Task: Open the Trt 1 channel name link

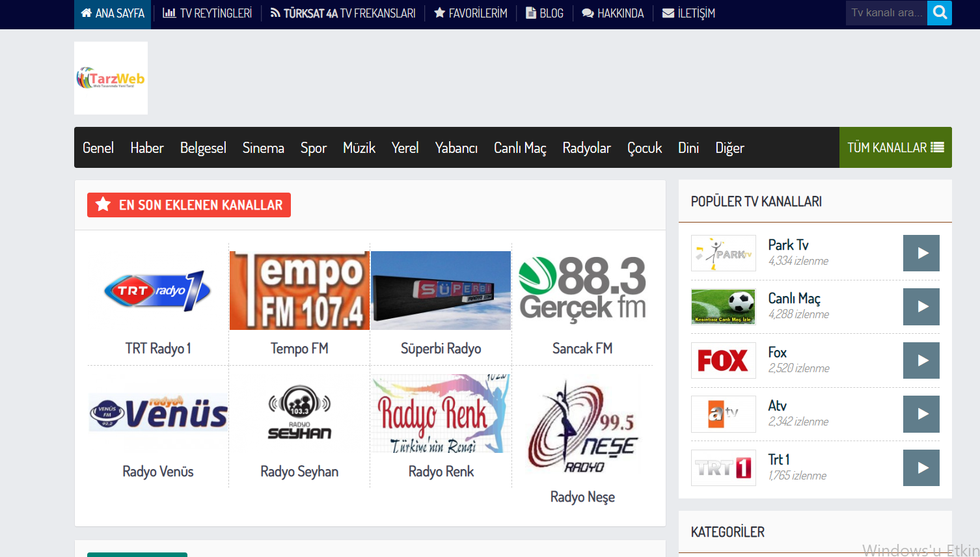Action: pyautogui.click(x=779, y=460)
